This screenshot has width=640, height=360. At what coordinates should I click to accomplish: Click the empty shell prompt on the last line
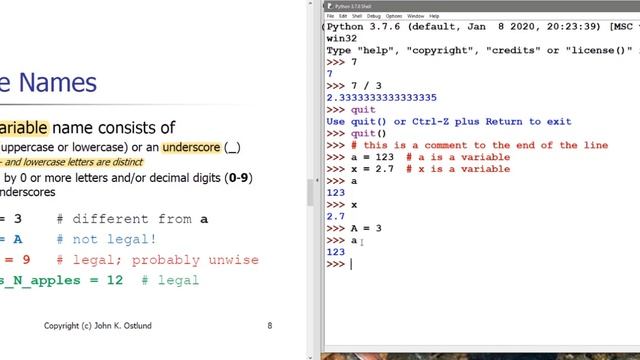(x=351, y=264)
